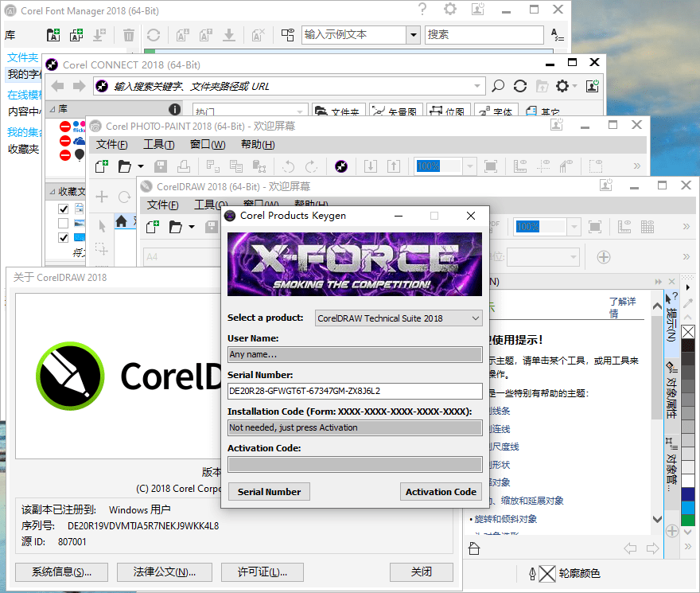Click the import icon in PHOTO-PAINT toolbar

pyautogui.click(x=371, y=166)
